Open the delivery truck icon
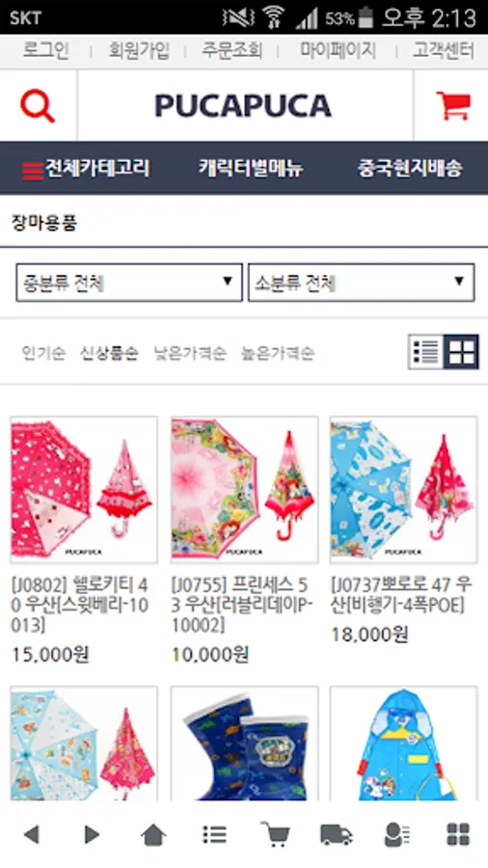Screen dimensions: 488x868 point(337,834)
